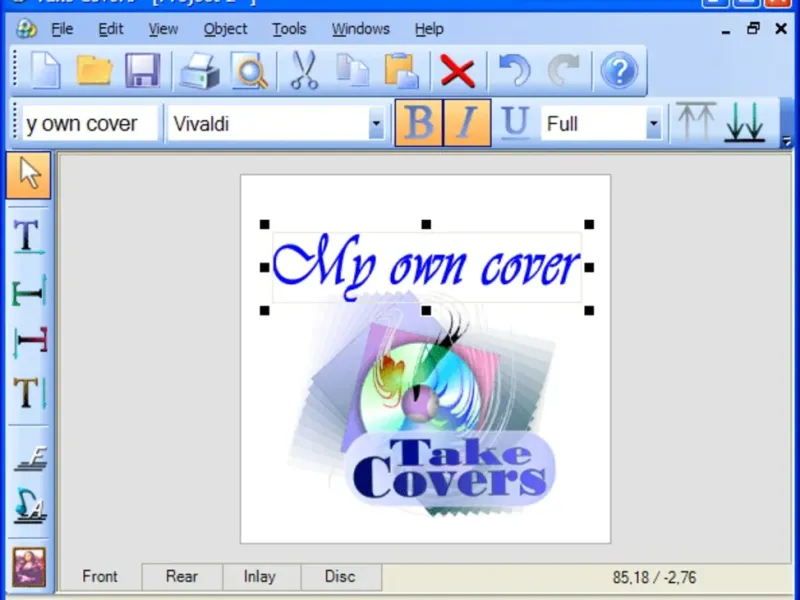Screen dimensions: 800x600
Task: Open the Tools menu
Action: pyautogui.click(x=289, y=29)
